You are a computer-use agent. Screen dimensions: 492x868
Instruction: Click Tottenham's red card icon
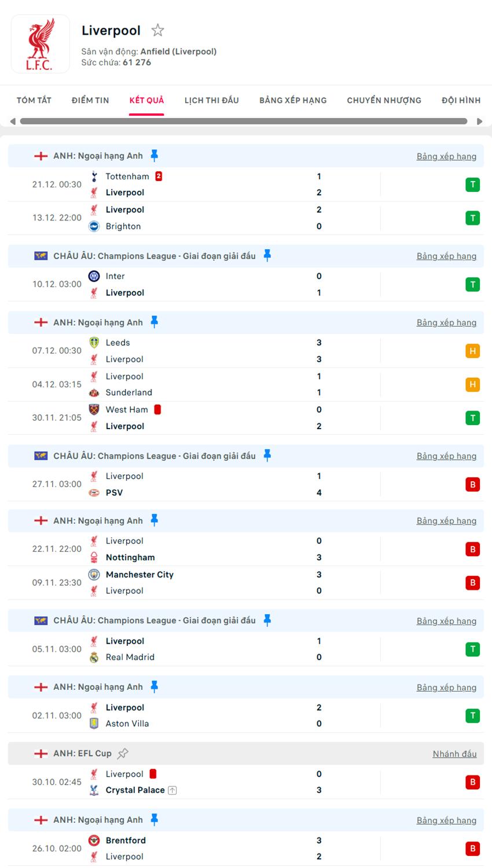159,176
